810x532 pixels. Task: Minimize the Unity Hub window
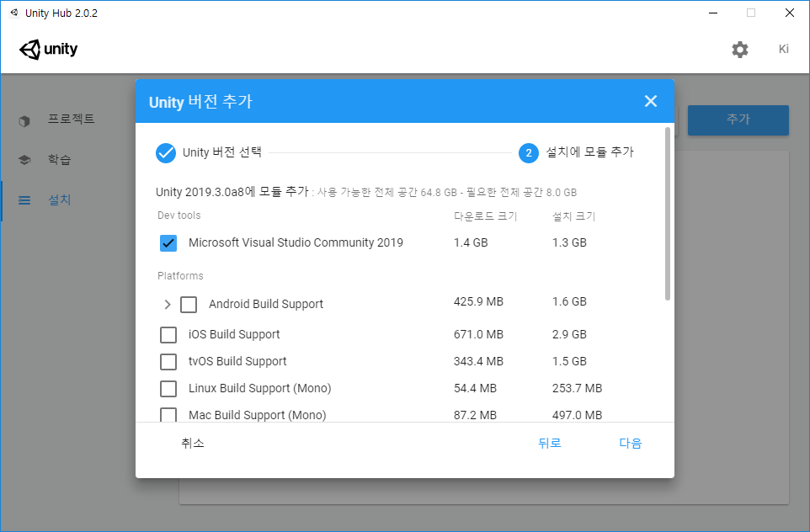(713, 13)
